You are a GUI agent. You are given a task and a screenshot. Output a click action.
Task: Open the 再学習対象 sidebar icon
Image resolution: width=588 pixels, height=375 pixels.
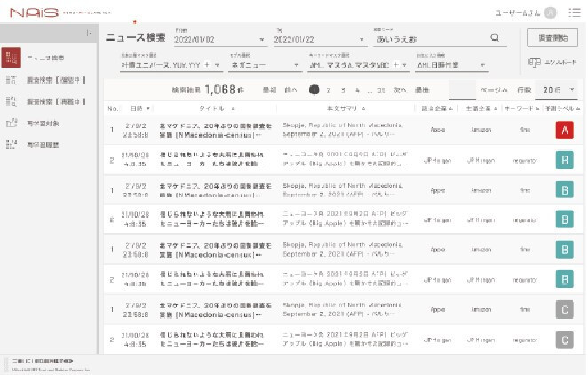coord(12,123)
